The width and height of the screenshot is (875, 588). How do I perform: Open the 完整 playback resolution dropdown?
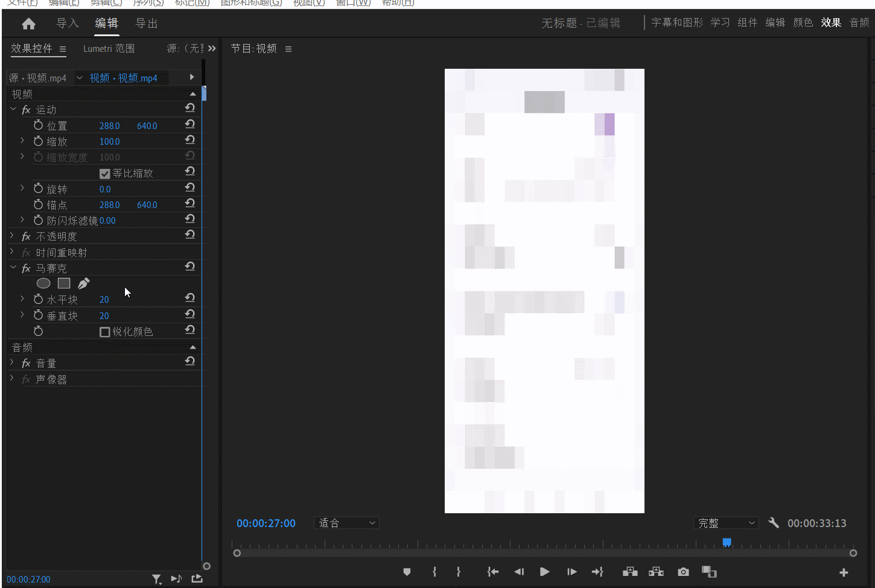(726, 523)
